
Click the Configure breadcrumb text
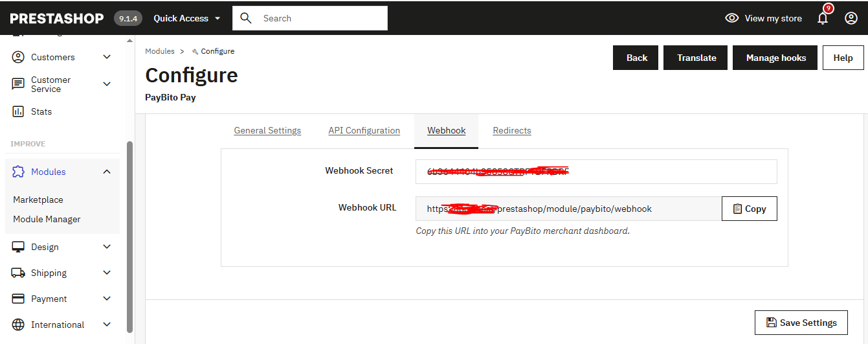(x=217, y=51)
